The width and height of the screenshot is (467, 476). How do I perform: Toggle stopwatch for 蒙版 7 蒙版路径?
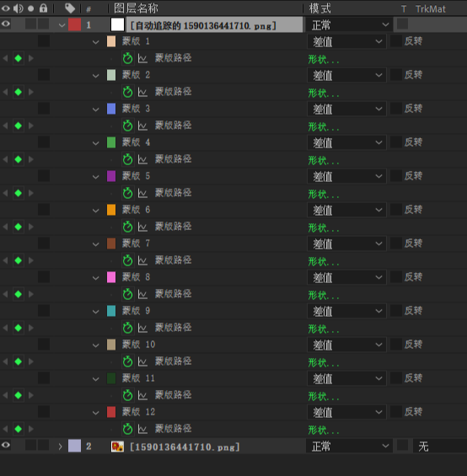[127, 260]
